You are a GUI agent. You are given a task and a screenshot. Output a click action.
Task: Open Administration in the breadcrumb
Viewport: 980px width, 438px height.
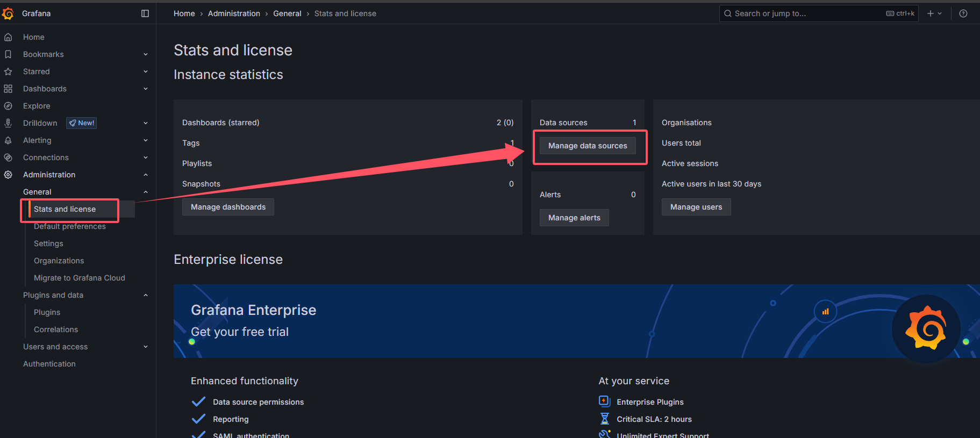[x=234, y=13]
